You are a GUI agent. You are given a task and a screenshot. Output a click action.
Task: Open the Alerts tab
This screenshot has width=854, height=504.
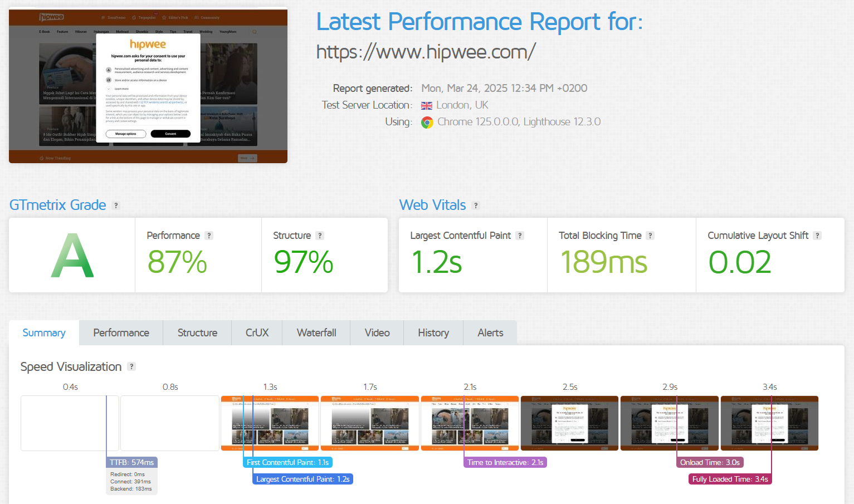pyautogui.click(x=490, y=332)
